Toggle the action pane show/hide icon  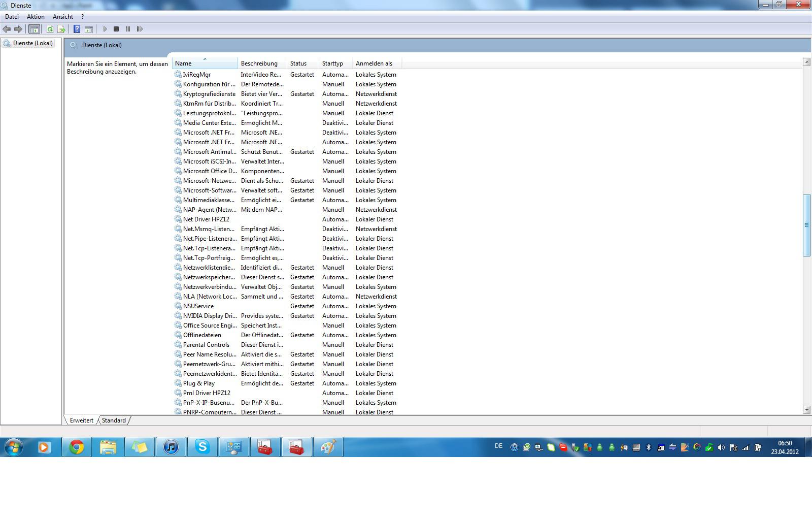(89, 29)
